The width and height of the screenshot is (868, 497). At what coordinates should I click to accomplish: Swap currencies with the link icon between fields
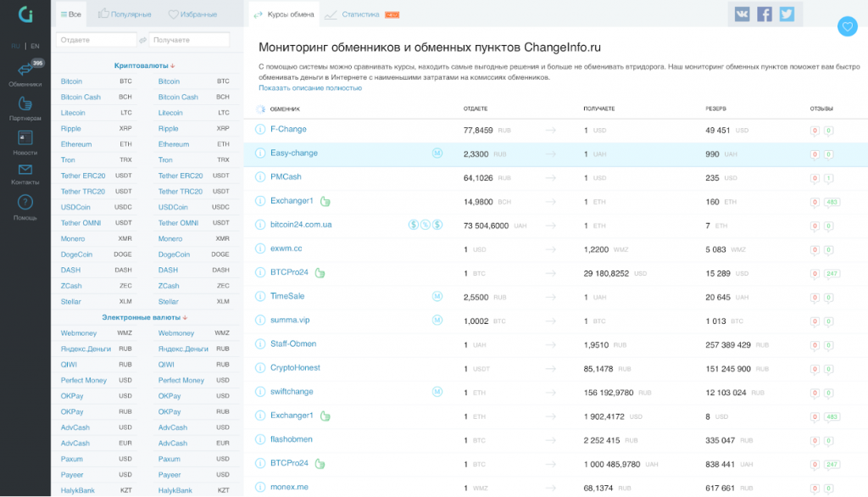pos(142,40)
